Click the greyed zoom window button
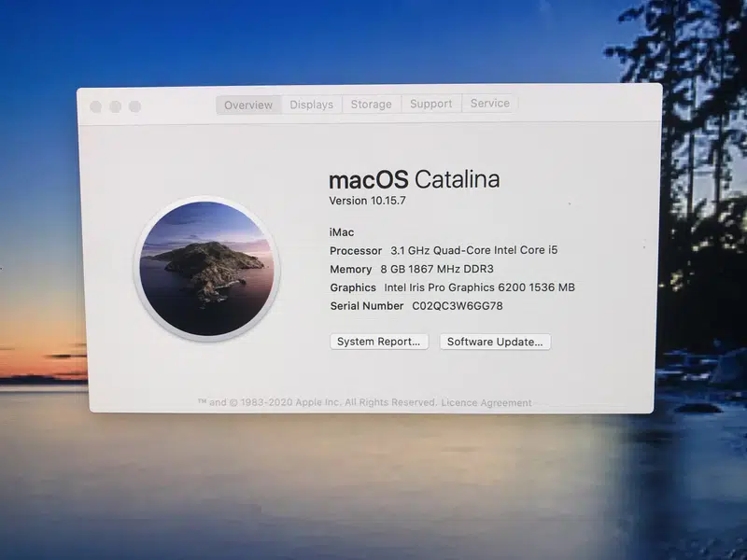747x560 pixels. 134,106
